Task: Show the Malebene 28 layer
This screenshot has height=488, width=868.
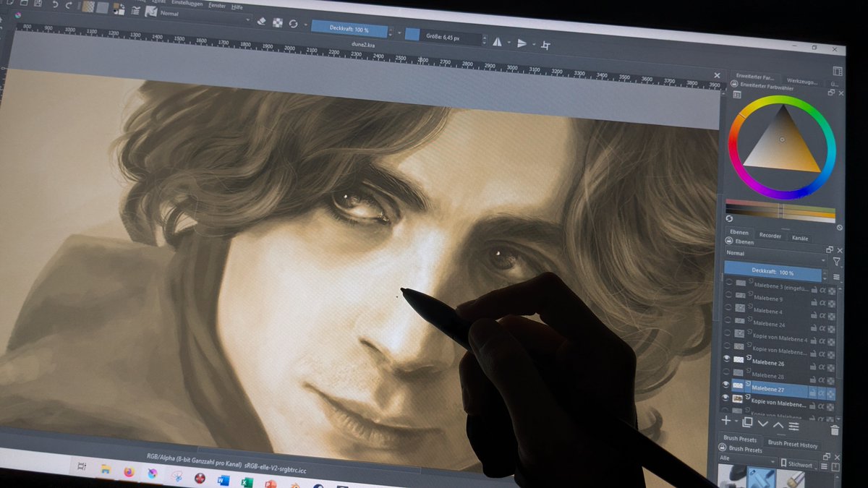Action: [x=728, y=372]
